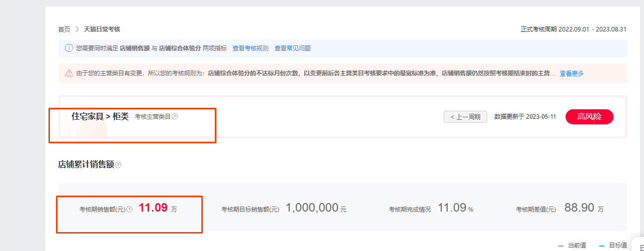The height and width of the screenshot is (251, 644).
Task: Click the blue info circle icon
Action: tap(69, 48)
